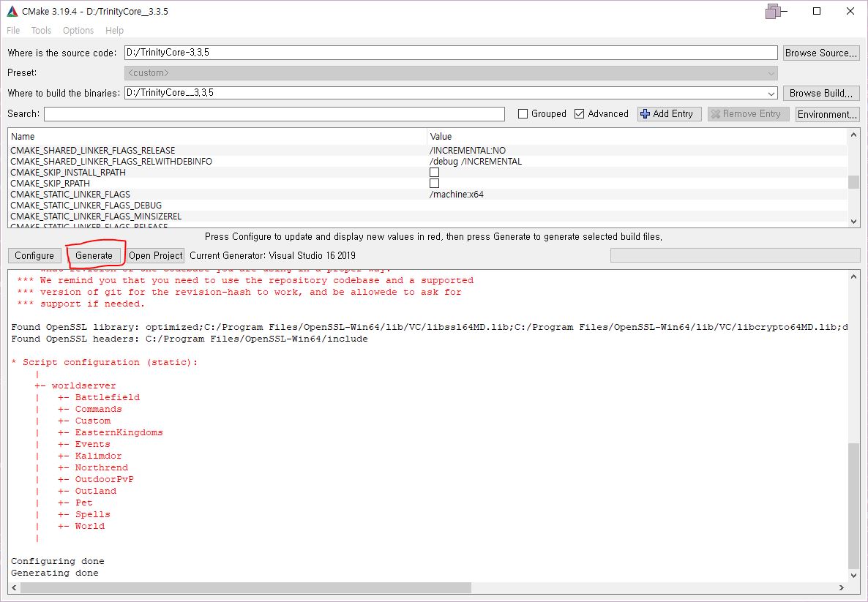The image size is (868, 602).
Task: Click the /INCREMENTAL:NO value cell
Action: (x=468, y=151)
